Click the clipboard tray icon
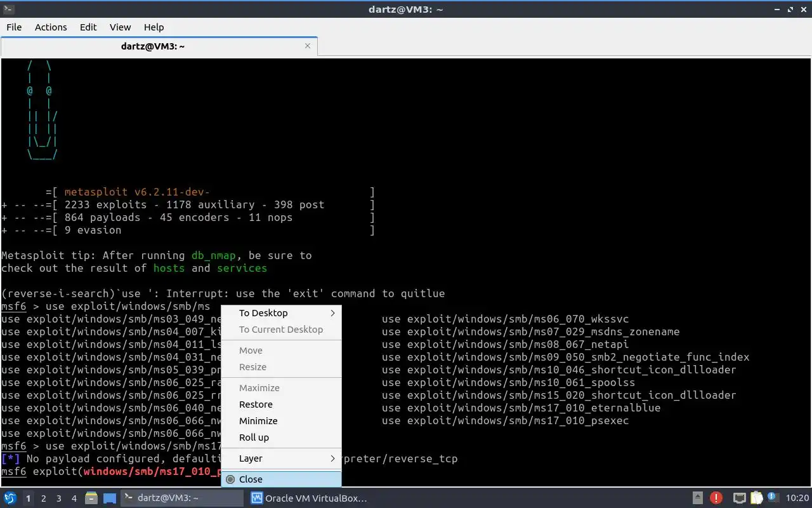The height and width of the screenshot is (508, 812). click(756, 498)
